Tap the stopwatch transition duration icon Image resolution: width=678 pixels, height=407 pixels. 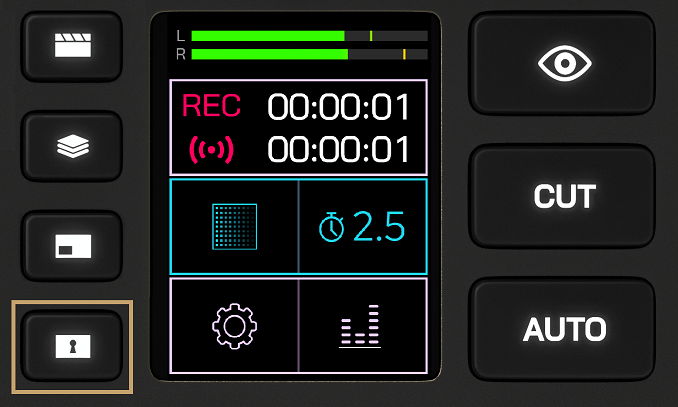point(332,227)
